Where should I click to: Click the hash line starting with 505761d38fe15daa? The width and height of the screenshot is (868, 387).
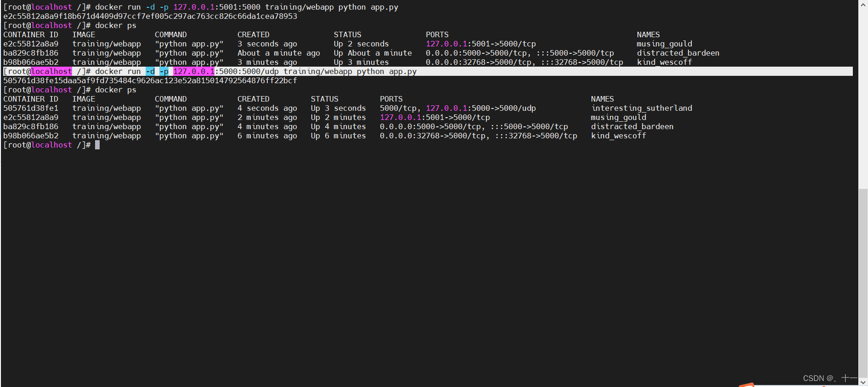click(150, 80)
